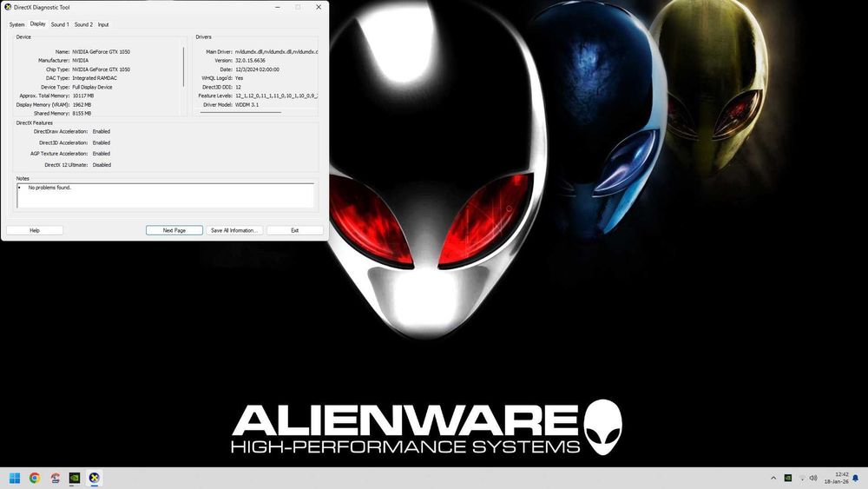Image resolution: width=868 pixels, height=489 pixels.
Task: Open network status from the system tray
Action: 801,478
